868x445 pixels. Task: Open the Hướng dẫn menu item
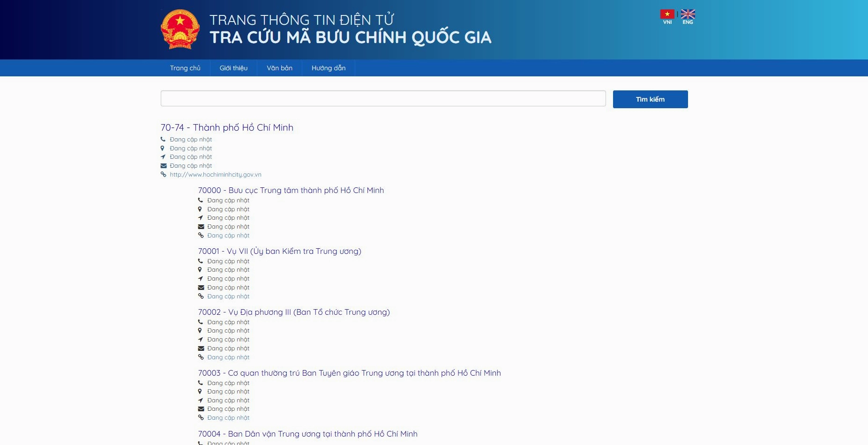(328, 68)
